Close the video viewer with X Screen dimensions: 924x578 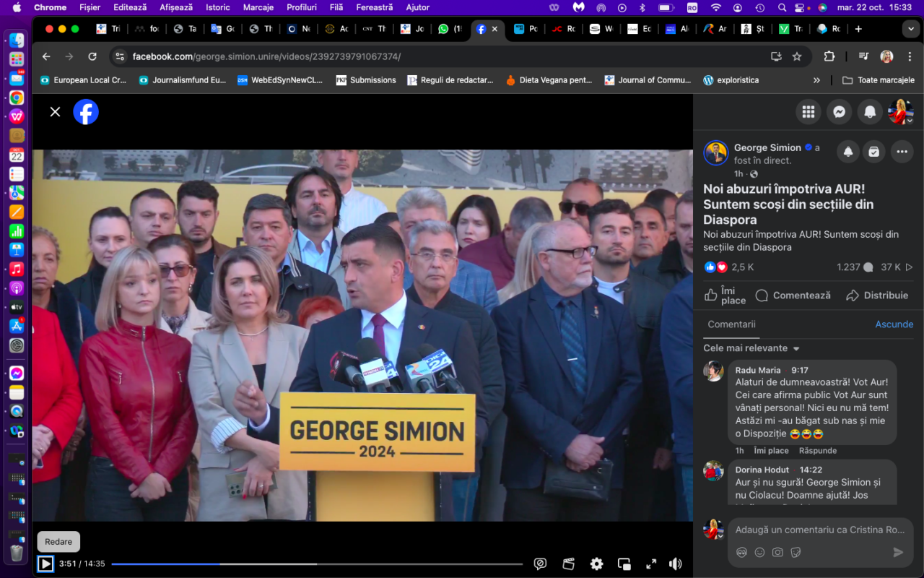(55, 111)
